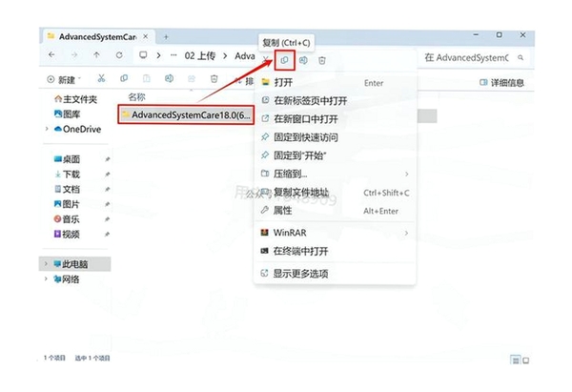
Task: Go back with the left arrow
Action: click(x=51, y=54)
